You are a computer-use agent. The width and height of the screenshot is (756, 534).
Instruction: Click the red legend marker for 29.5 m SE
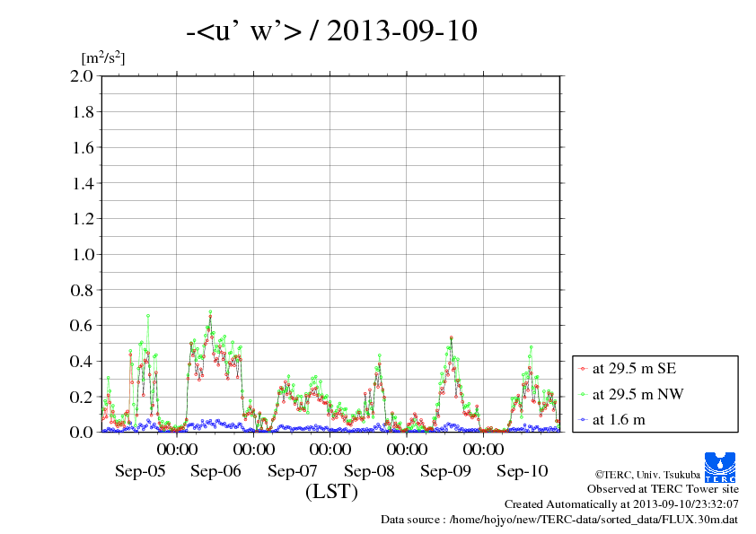(583, 369)
